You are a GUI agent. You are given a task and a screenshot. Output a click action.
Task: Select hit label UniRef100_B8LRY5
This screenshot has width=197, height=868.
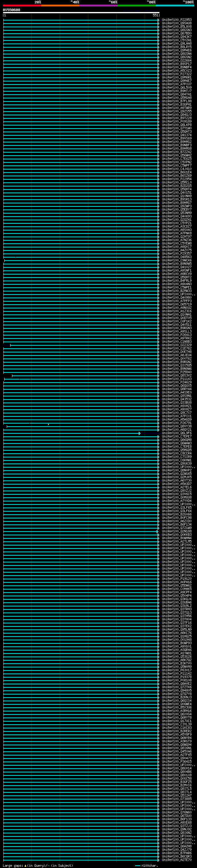pyautogui.click(x=176, y=47)
